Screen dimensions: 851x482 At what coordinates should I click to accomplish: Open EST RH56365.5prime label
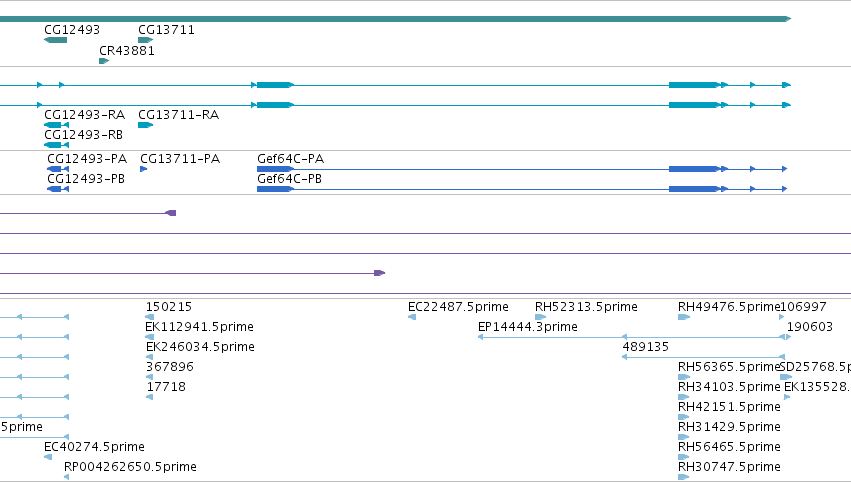click(729, 367)
